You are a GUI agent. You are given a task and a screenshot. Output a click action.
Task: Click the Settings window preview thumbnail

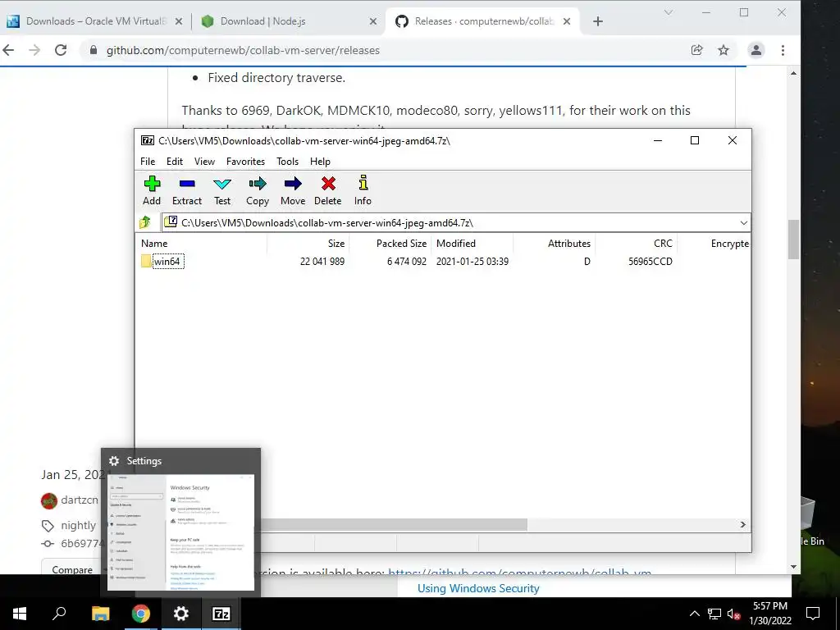point(181,532)
